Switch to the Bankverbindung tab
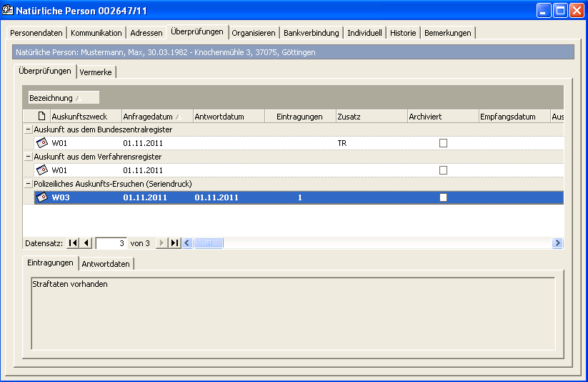588x382 pixels. (x=311, y=33)
